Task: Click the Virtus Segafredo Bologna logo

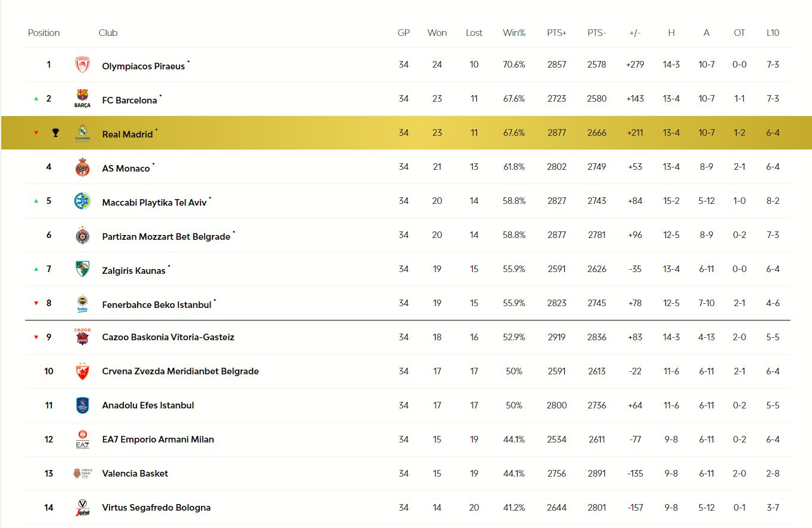Action: tap(83, 508)
